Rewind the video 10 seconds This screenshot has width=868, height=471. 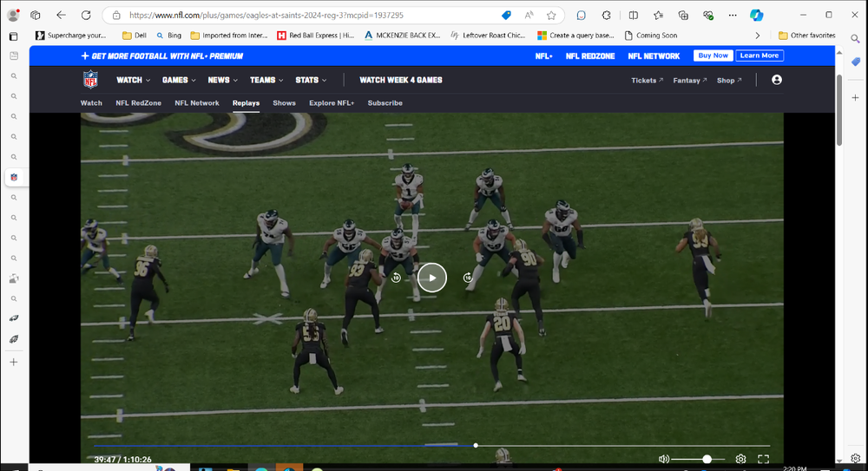point(396,278)
